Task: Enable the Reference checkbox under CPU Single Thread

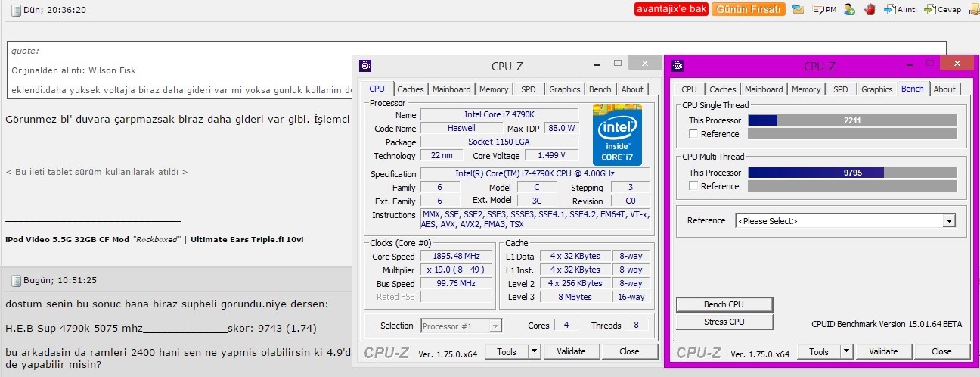Action: [x=693, y=134]
